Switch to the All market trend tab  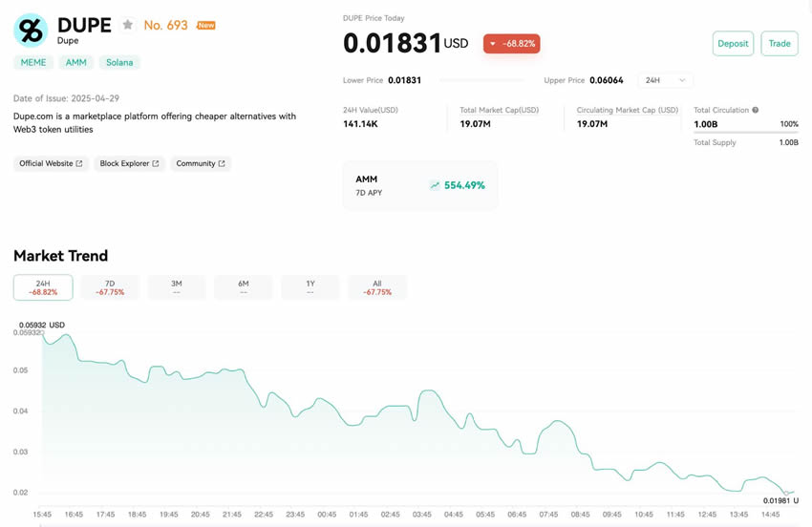(377, 287)
